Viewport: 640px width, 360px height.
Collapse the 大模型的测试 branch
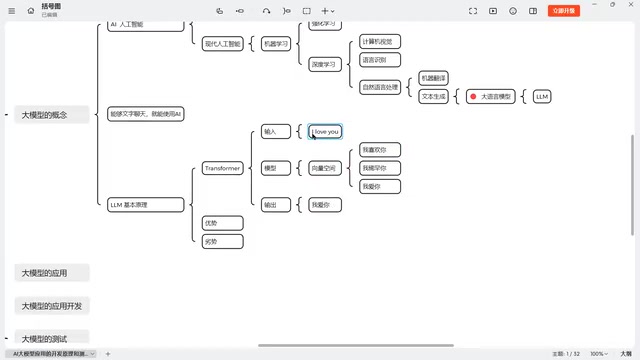[x=7, y=338]
